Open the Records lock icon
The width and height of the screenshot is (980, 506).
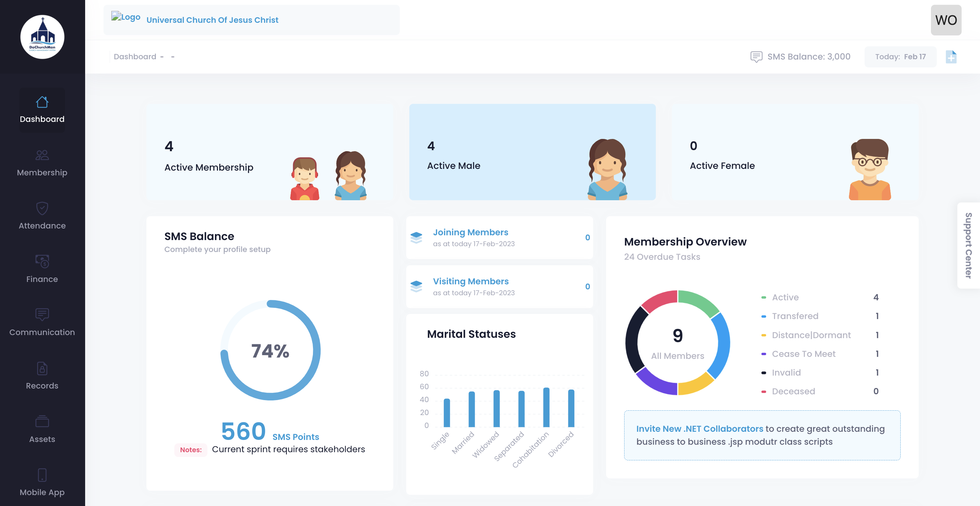(42, 368)
